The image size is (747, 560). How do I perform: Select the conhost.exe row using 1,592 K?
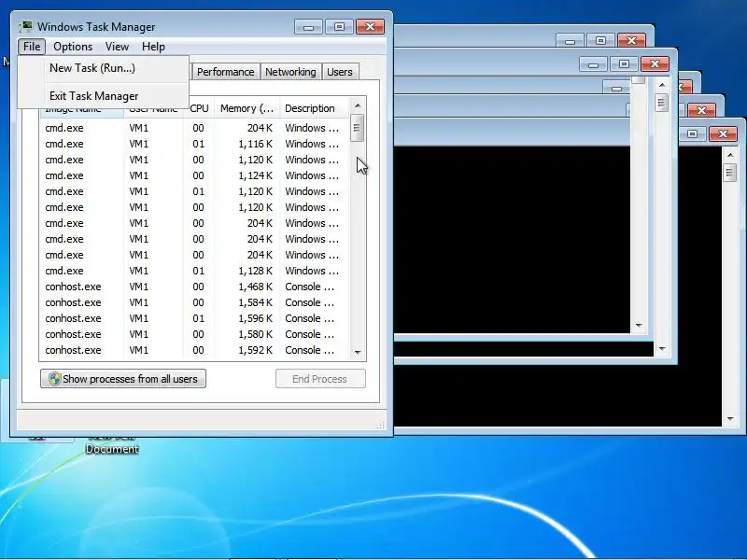point(194,350)
